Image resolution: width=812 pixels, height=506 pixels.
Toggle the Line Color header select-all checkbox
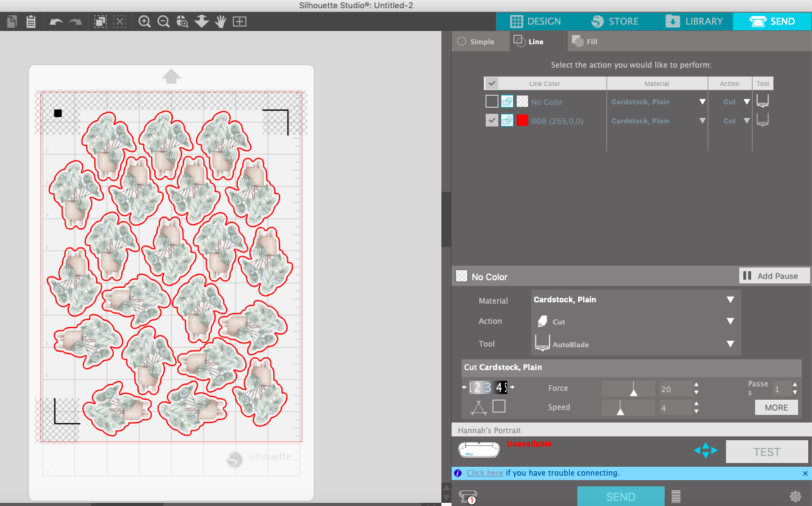(491, 83)
